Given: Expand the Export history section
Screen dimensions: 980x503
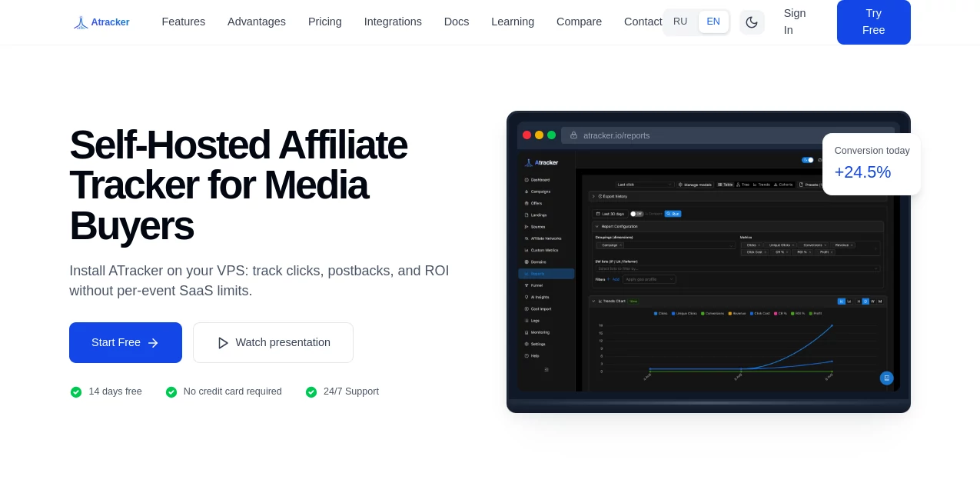Looking at the screenshot, I should click(738, 196).
